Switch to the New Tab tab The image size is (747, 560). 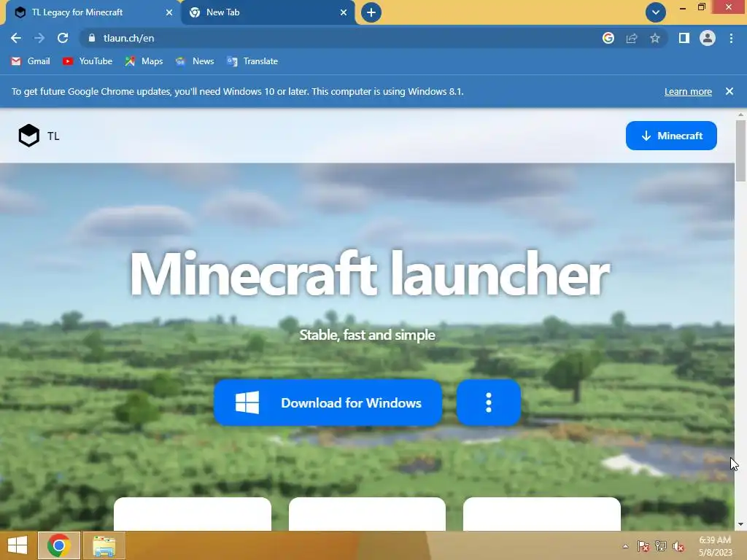[268, 12]
